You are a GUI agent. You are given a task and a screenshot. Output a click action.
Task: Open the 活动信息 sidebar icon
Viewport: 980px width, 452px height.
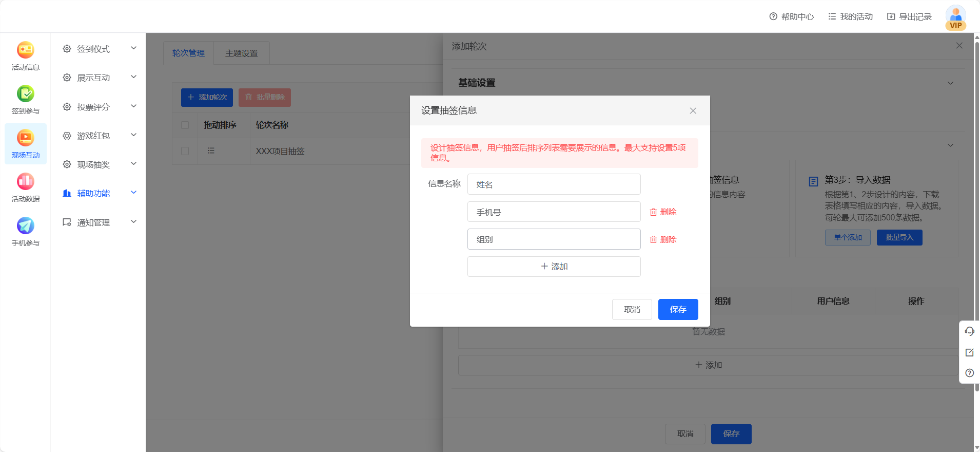point(25,55)
